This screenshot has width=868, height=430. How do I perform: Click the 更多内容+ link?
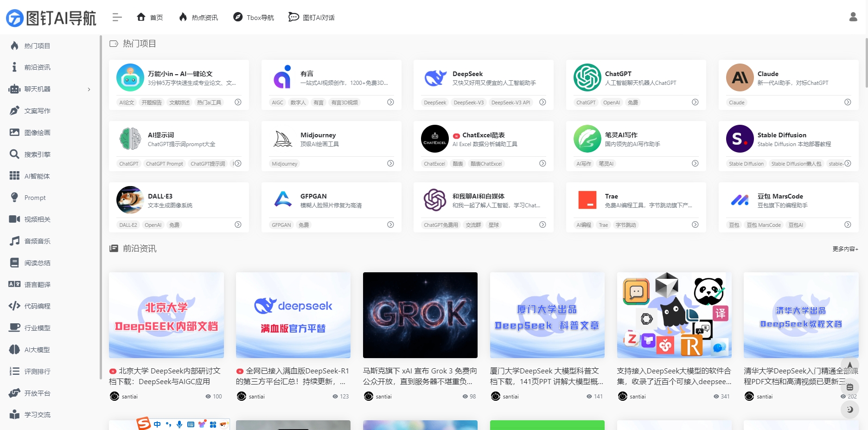845,249
